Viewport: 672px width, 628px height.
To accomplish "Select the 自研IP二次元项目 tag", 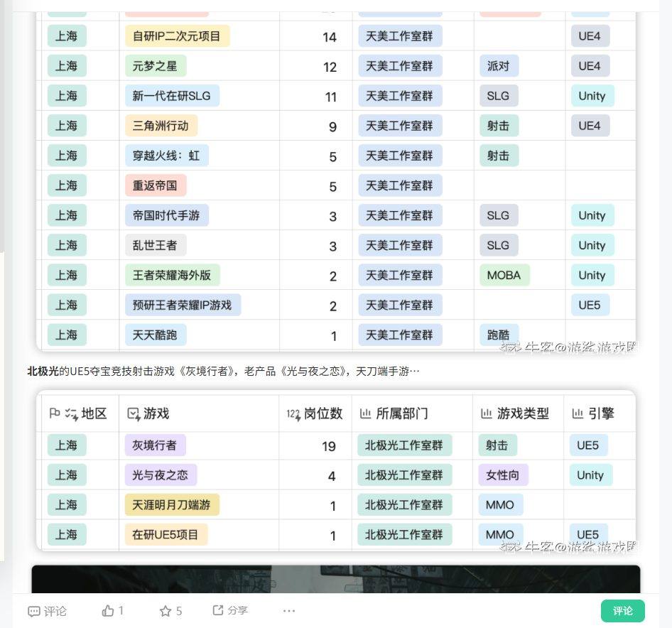I will pyautogui.click(x=178, y=36).
